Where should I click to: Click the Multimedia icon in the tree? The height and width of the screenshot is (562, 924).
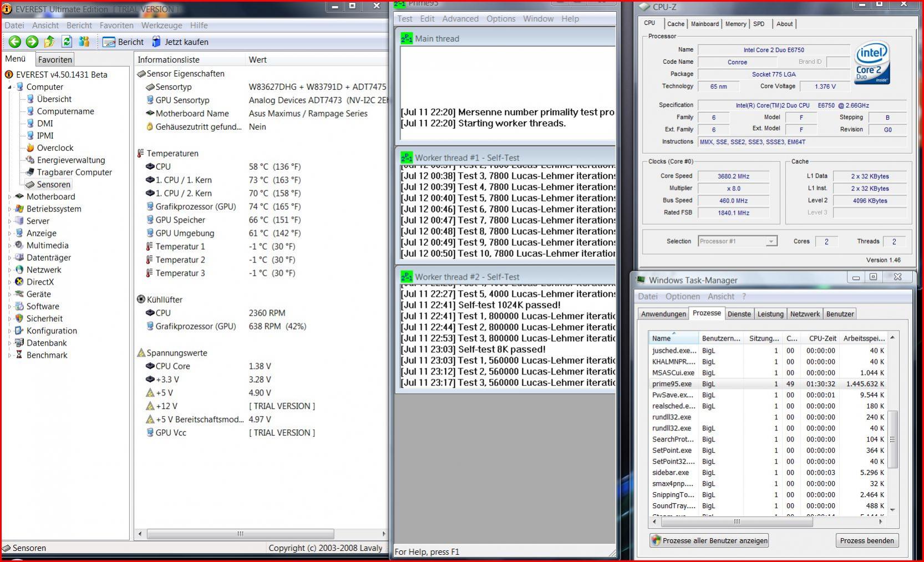click(x=19, y=245)
